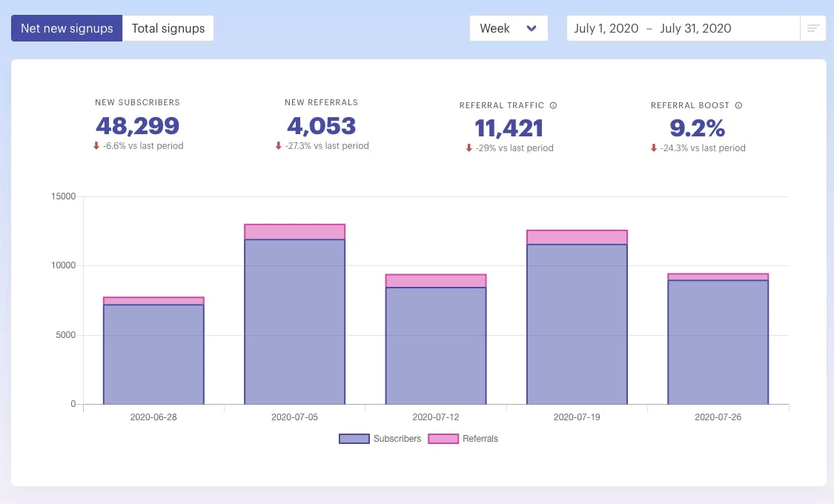Click the Referrals pink legend swatch
The width and height of the screenshot is (834, 504).
tap(443, 439)
